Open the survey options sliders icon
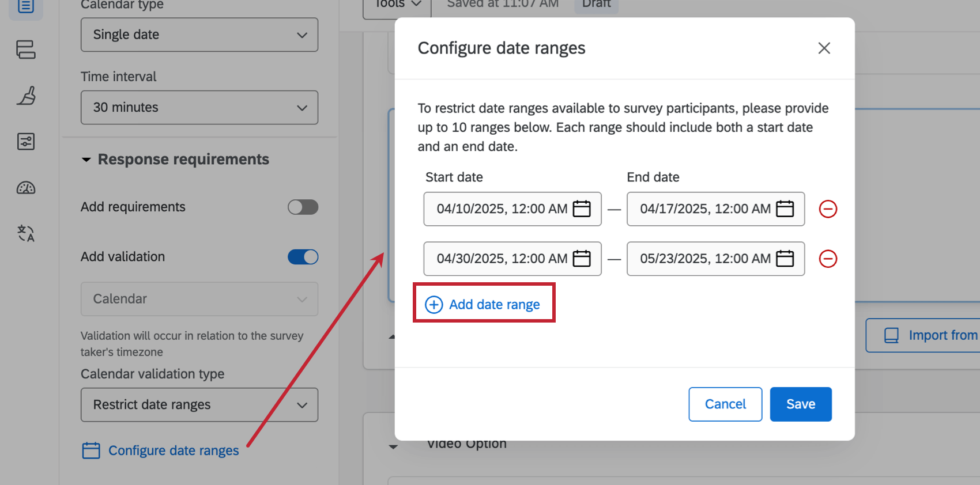This screenshot has height=485, width=980. click(x=26, y=142)
